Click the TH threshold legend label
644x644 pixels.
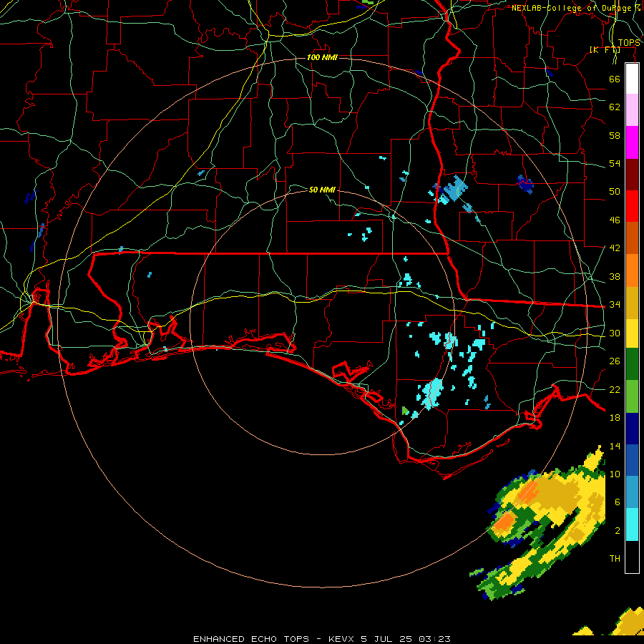(615, 558)
